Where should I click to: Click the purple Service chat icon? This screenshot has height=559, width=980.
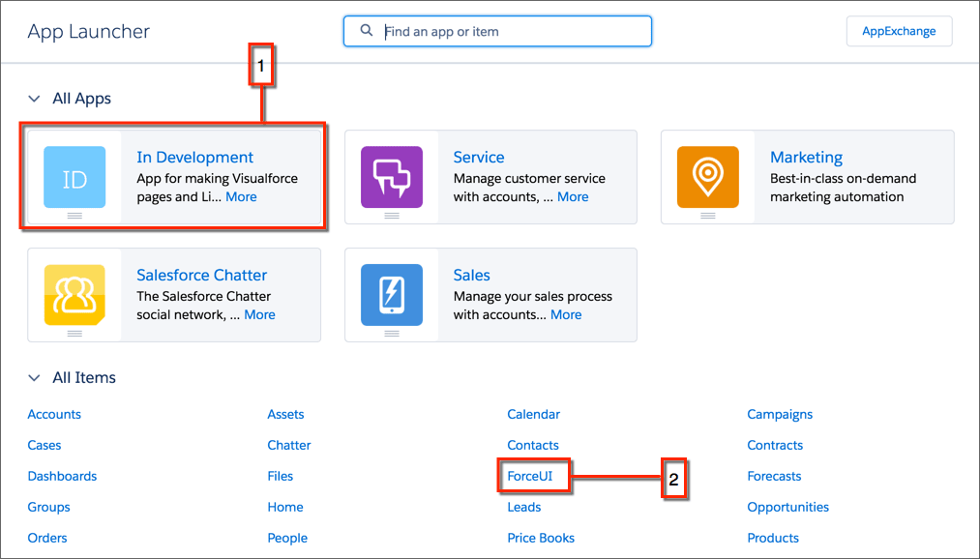click(392, 177)
